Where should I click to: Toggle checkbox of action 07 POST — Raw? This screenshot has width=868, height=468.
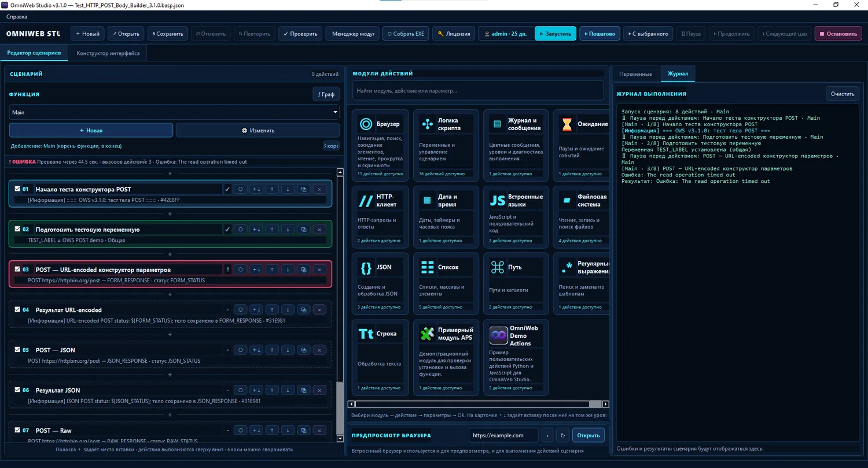pyautogui.click(x=17, y=430)
